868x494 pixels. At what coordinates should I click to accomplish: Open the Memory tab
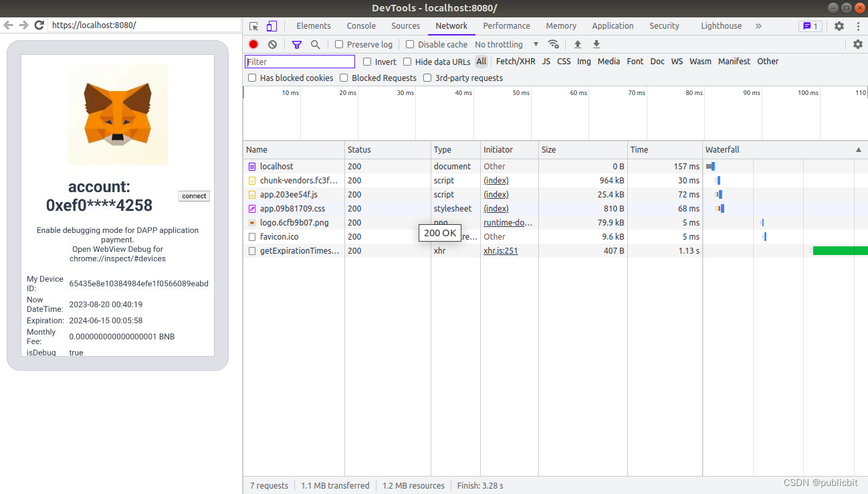[561, 26]
